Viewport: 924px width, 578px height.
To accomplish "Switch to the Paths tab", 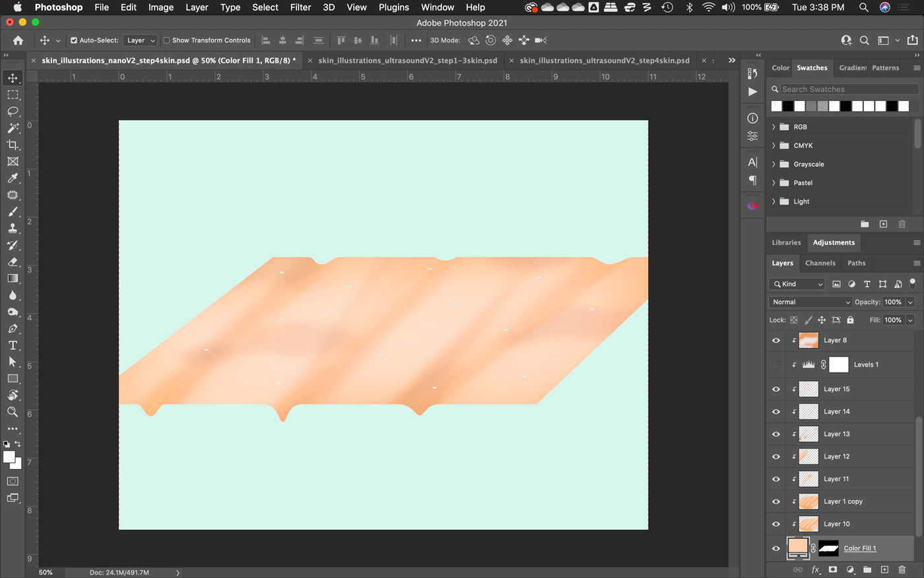I will 857,263.
